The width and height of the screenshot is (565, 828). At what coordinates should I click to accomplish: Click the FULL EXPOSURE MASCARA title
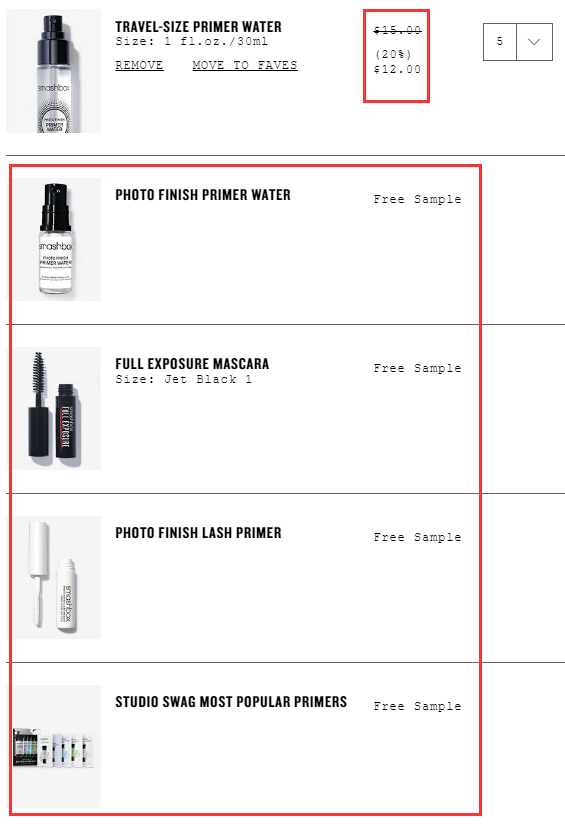(192, 364)
